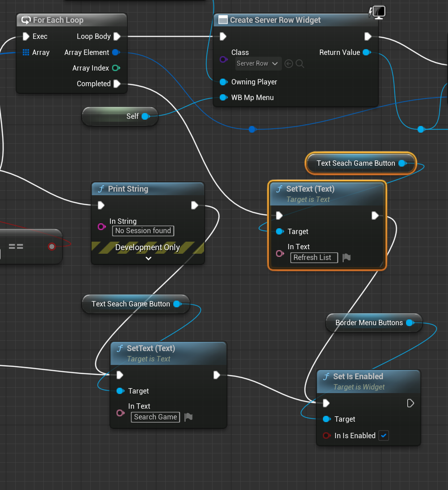This screenshot has width=448, height=490.
Task: Click the Self node output pin
Action: click(146, 116)
